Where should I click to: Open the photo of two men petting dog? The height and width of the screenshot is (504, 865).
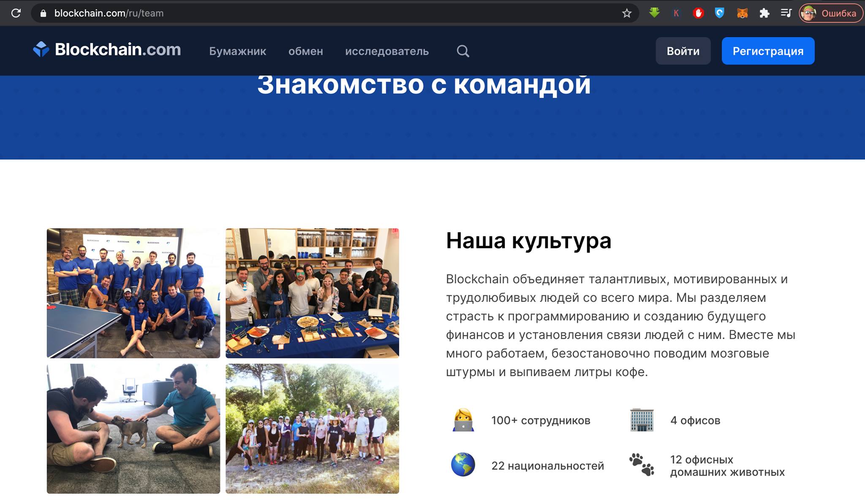pyautogui.click(x=133, y=428)
